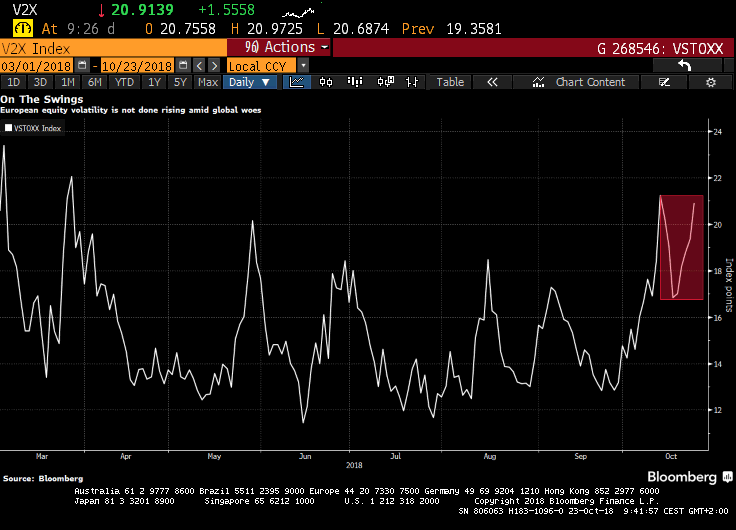
Task: Click the Source: Bloomberg caption
Action: click(43, 478)
